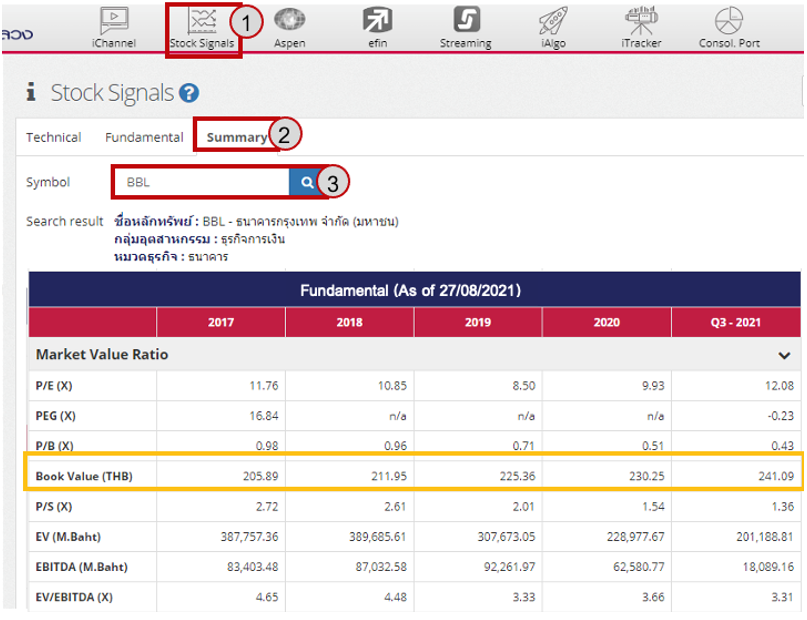This screenshot has width=807, height=620.
Task: Click the 2017 column header
Action: [x=220, y=323]
